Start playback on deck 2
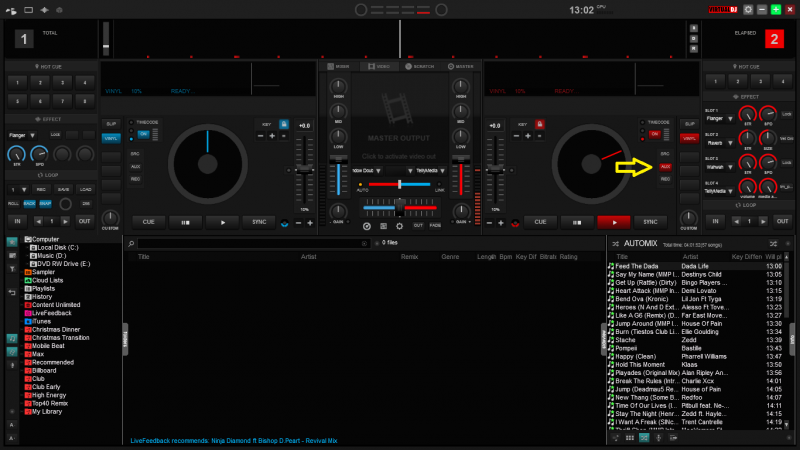The width and height of the screenshot is (800, 450). (614, 222)
